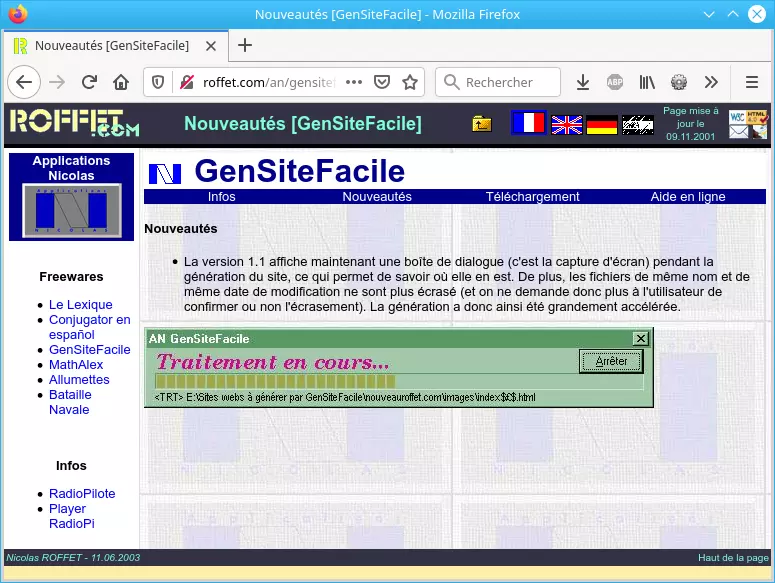The height and width of the screenshot is (583, 775).
Task: Bookmark this page with the star
Action: point(410,82)
